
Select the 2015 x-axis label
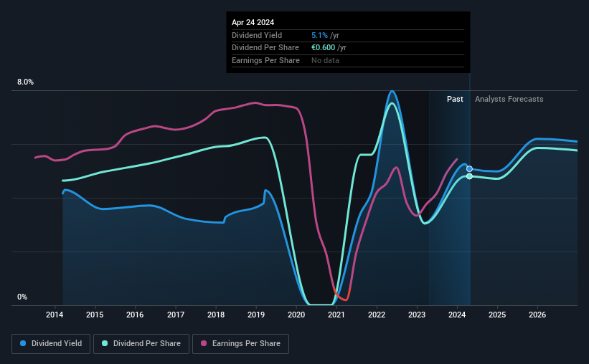tap(95, 315)
